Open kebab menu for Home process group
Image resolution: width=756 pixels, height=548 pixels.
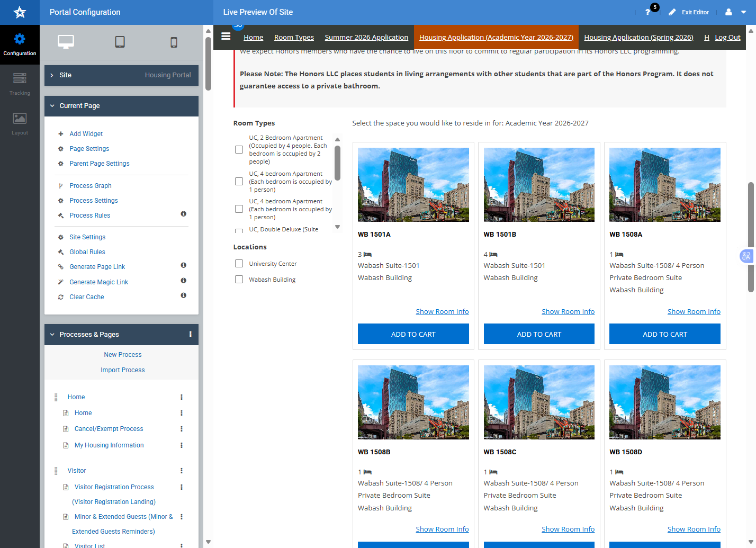point(182,397)
